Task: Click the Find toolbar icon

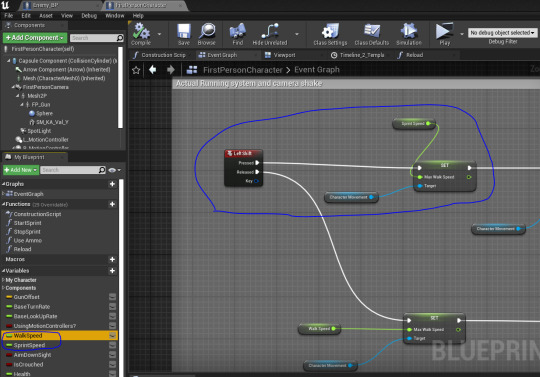Action: pyautogui.click(x=238, y=34)
